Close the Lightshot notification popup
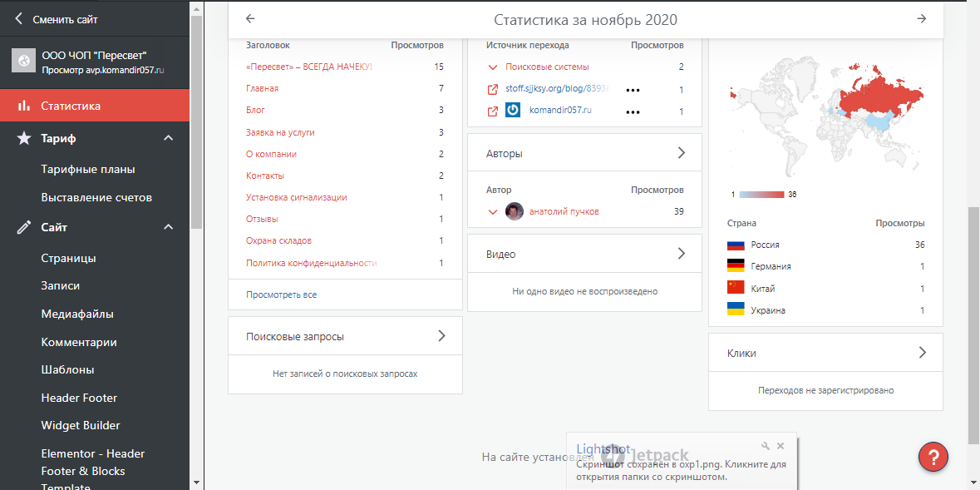This screenshot has width=980, height=490. coord(781,447)
